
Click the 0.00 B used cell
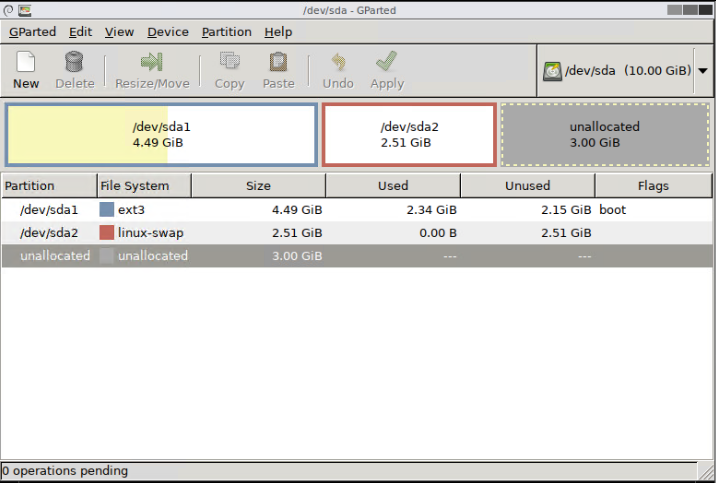[x=438, y=233]
